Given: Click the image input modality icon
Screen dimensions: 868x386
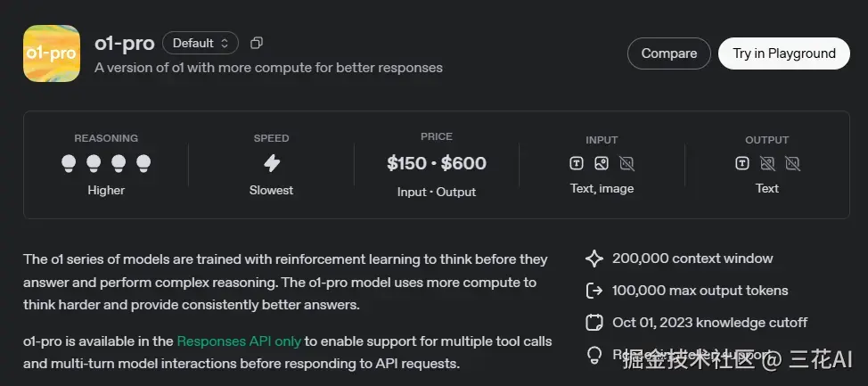Looking at the screenshot, I should click(x=602, y=163).
